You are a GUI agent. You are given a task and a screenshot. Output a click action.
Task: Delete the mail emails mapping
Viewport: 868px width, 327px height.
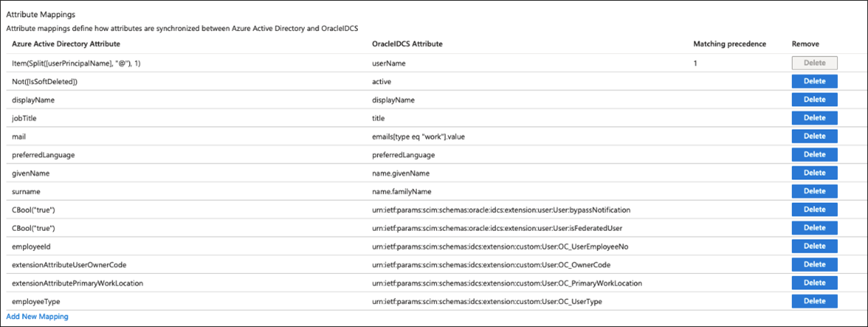click(814, 136)
